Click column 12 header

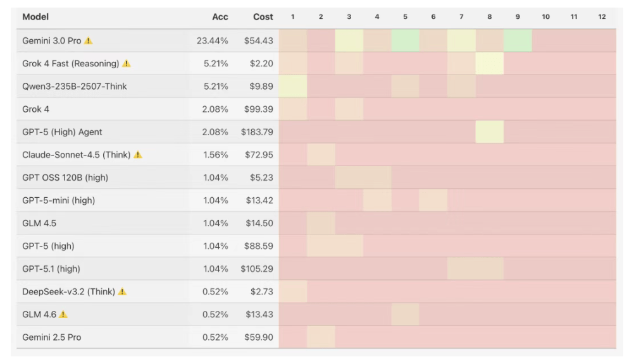(602, 17)
